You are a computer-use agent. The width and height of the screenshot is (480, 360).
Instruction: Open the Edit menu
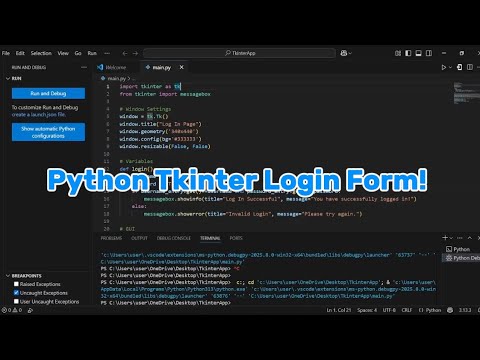(20, 53)
